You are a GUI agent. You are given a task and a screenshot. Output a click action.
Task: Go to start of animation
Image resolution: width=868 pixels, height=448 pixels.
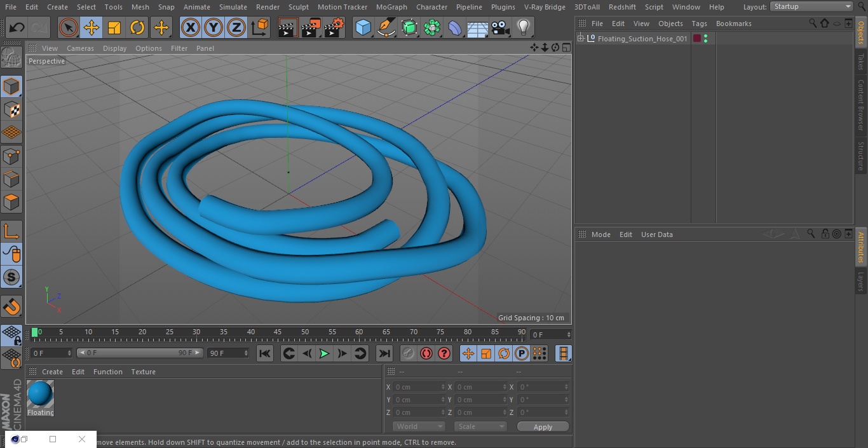265,353
